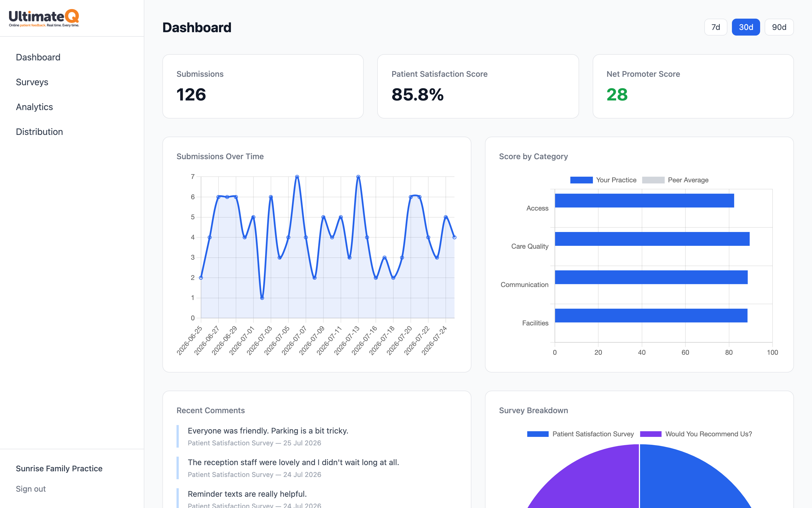This screenshot has height=508, width=812.
Task: Choose the 90d time range
Action: (779, 27)
